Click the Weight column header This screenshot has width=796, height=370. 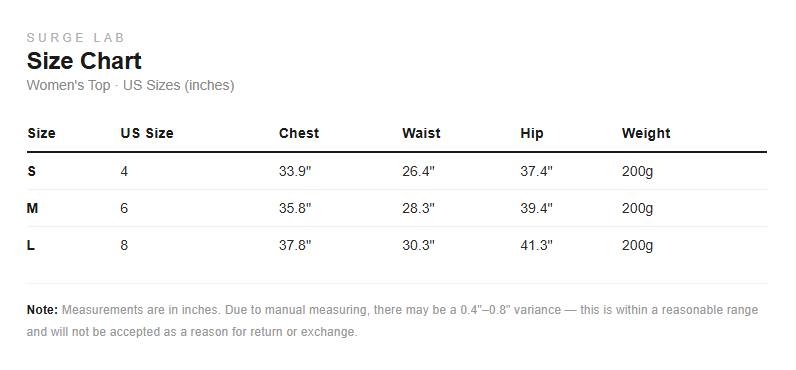point(646,133)
